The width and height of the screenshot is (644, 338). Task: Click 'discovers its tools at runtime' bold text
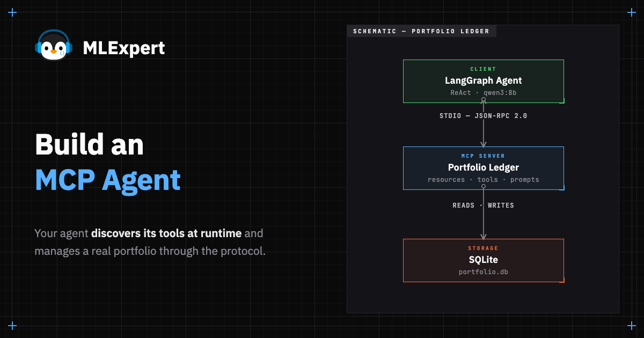[x=167, y=233]
